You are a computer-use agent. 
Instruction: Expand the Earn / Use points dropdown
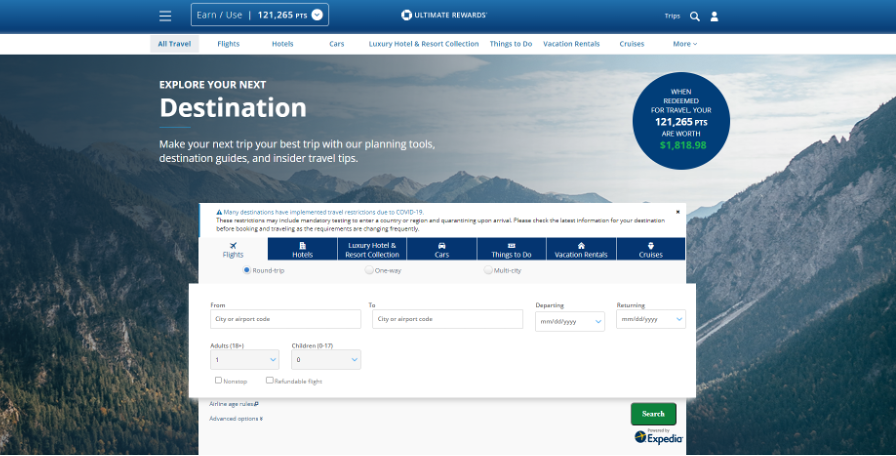[317, 15]
